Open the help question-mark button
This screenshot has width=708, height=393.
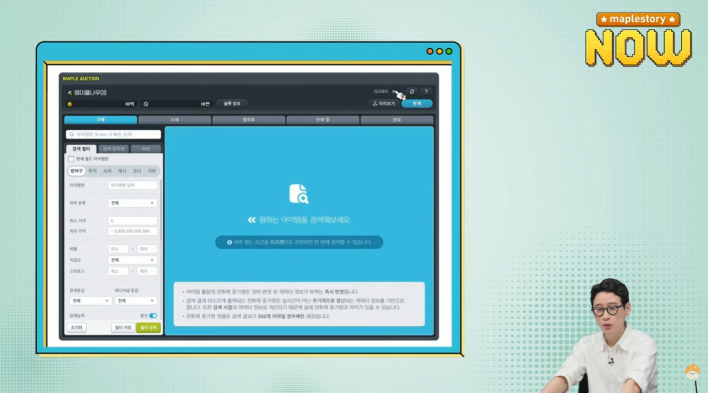(x=426, y=92)
